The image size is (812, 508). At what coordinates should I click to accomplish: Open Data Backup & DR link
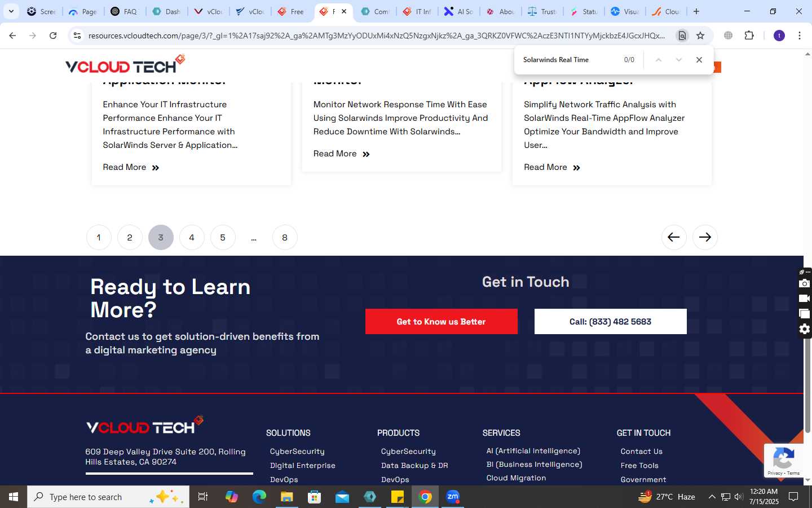[414, 466]
